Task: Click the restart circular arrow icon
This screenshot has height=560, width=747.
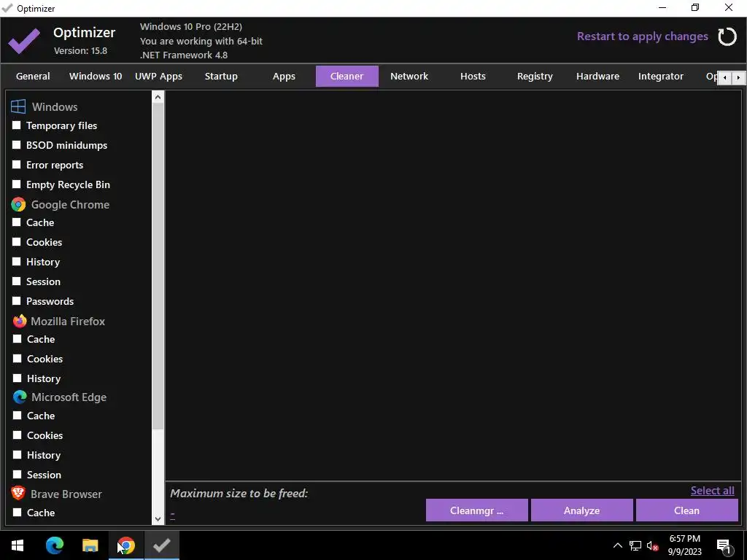Action: 727,36
